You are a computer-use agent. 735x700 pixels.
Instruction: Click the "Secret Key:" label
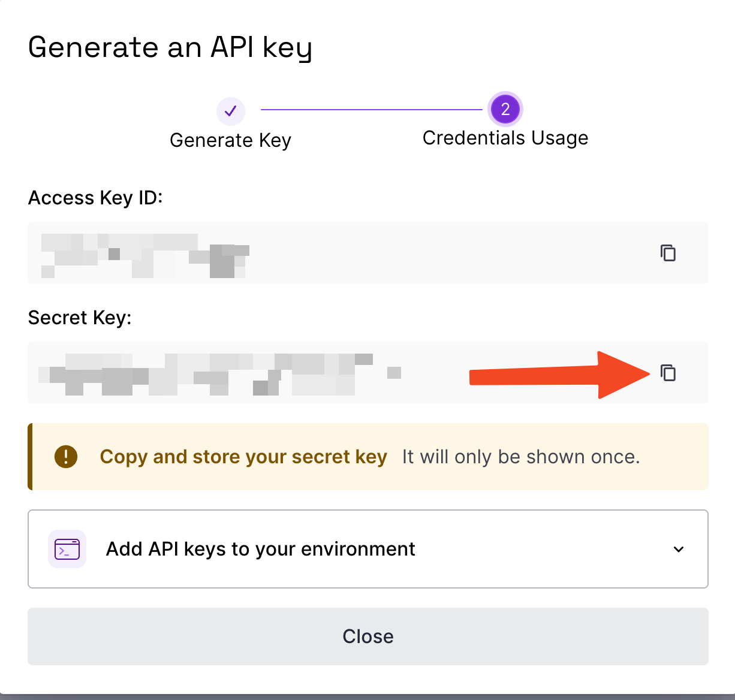point(80,318)
